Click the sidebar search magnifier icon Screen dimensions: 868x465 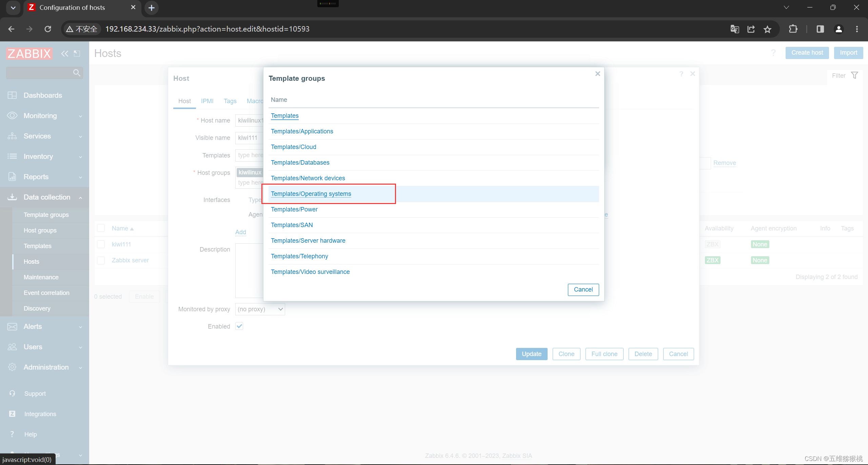[x=77, y=73]
